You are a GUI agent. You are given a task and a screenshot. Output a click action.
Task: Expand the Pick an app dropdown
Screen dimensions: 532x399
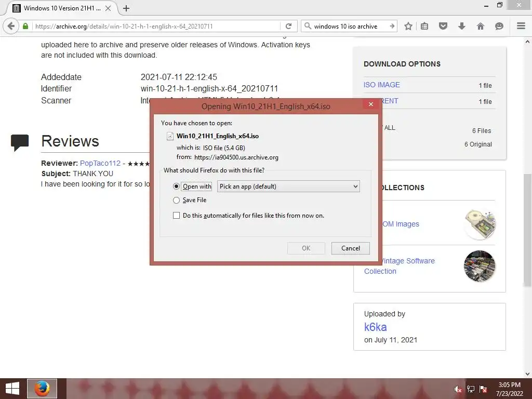click(x=288, y=187)
